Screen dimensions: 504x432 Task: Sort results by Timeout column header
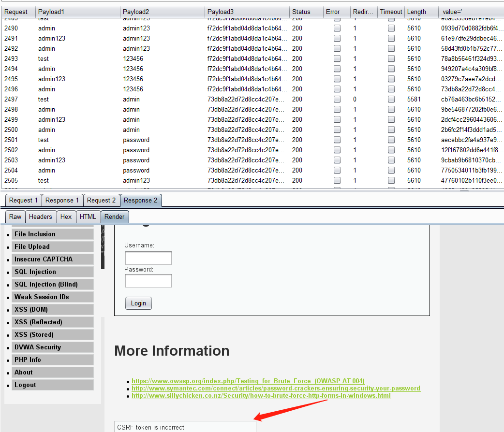tap(391, 12)
